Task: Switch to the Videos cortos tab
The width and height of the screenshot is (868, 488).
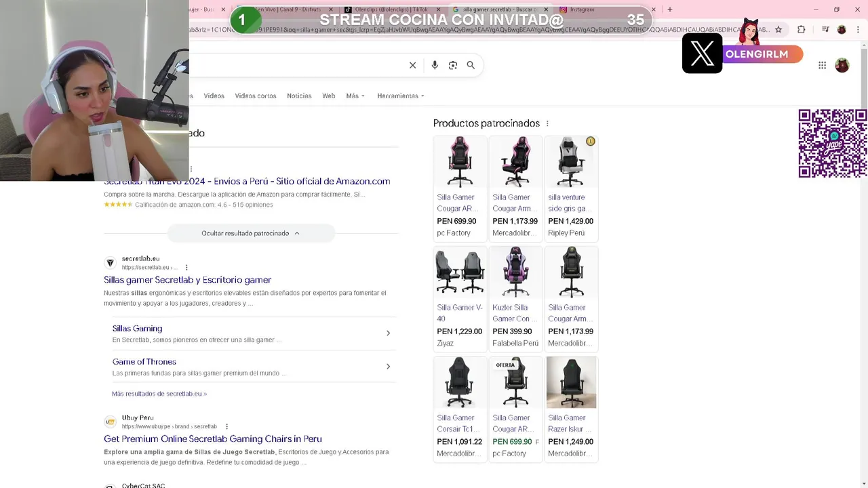Action: click(x=256, y=96)
